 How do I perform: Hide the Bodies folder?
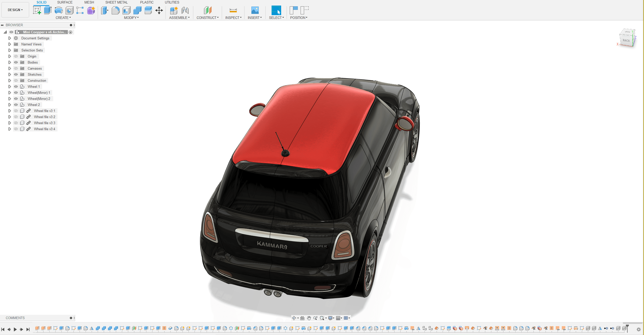(16, 62)
